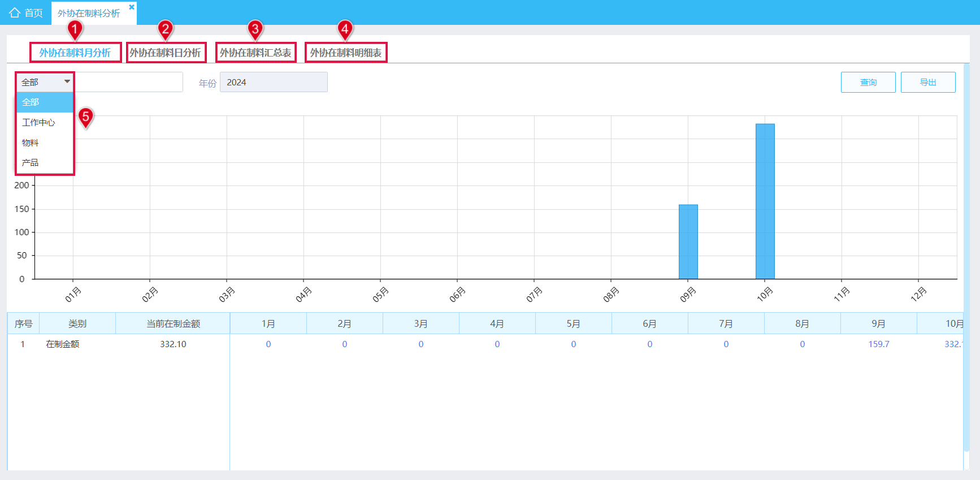Click the 导出 button
The height and width of the screenshot is (480, 980).
pos(928,82)
